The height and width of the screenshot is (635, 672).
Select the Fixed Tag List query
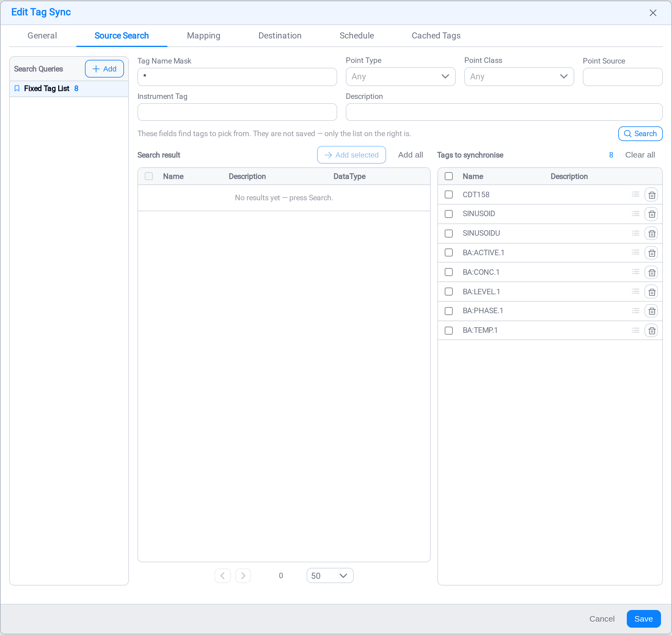tap(69, 88)
